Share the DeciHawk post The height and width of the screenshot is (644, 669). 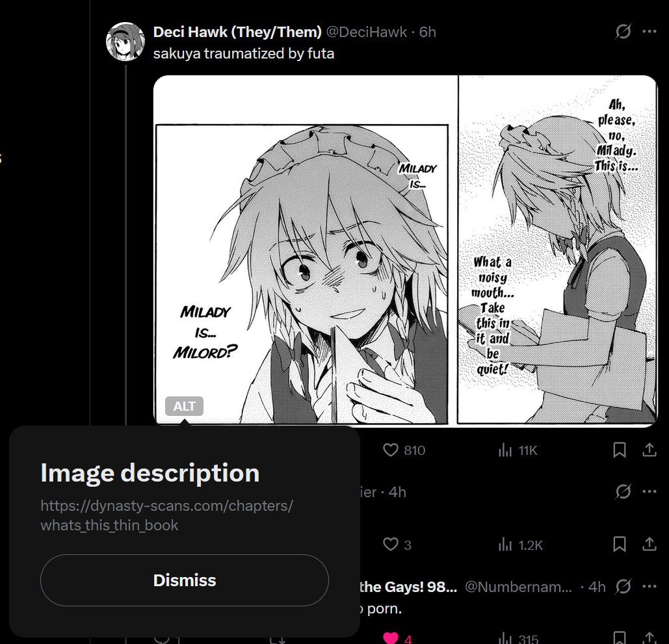pyautogui.click(x=649, y=450)
